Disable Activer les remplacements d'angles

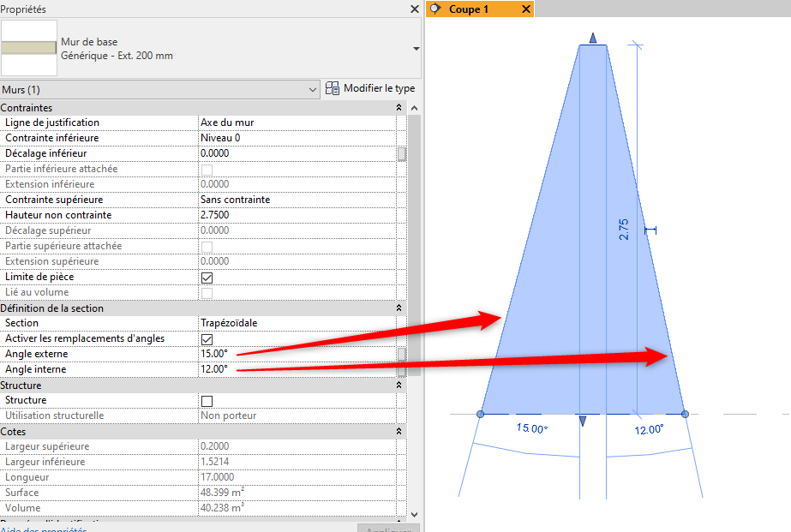pyautogui.click(x=207, y=339)
